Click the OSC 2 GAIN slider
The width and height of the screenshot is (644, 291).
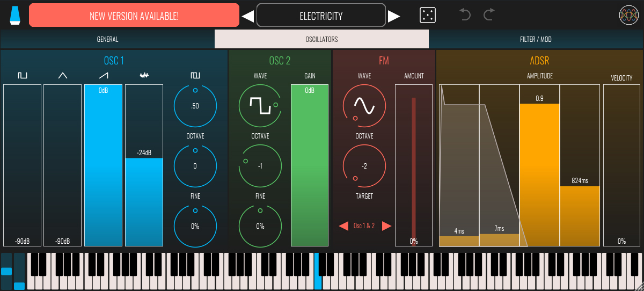point(310,165)
